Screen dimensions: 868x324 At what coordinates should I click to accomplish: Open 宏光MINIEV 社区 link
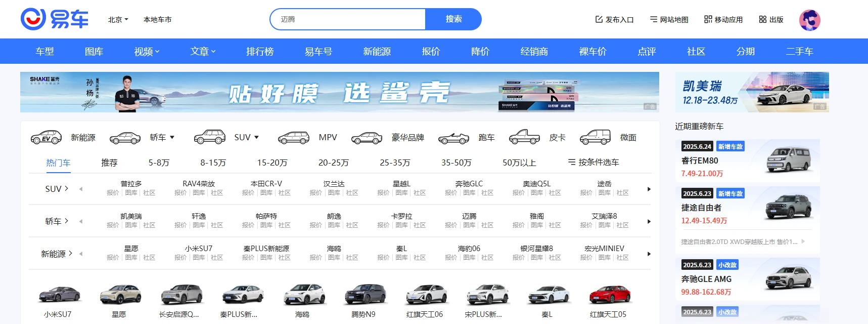point(622,258)
